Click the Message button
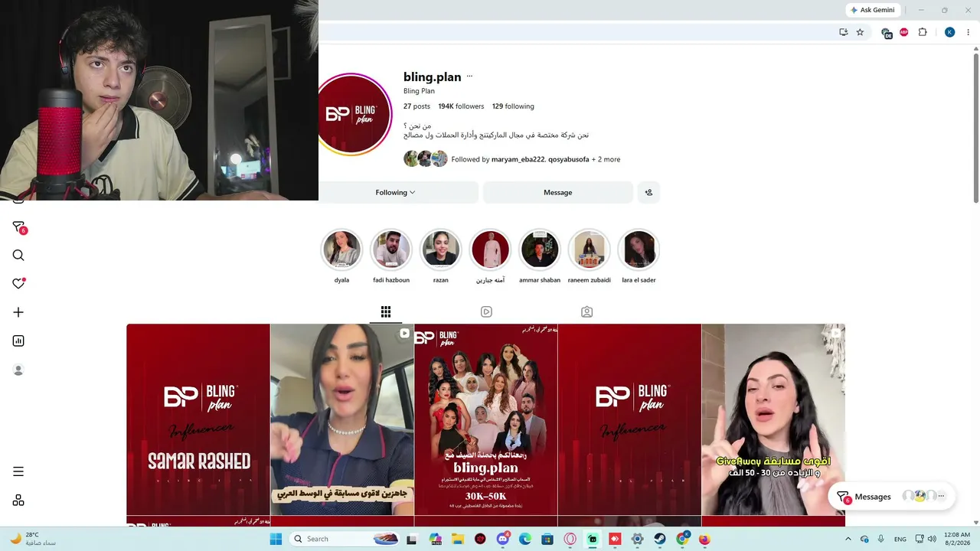Image resolution: width=980 pixels, height=551 pixels. click(558, 192)
